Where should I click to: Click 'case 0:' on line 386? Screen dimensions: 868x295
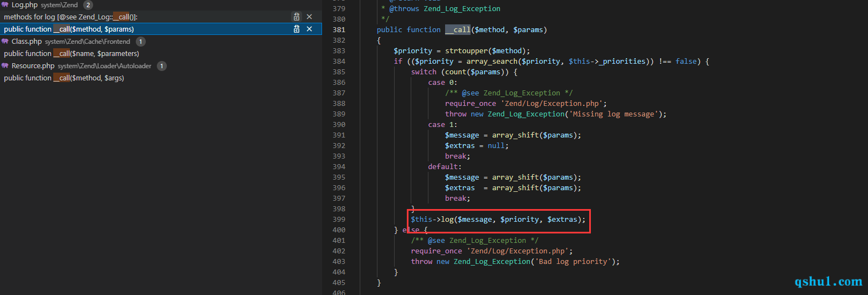(x=443, y=83)
